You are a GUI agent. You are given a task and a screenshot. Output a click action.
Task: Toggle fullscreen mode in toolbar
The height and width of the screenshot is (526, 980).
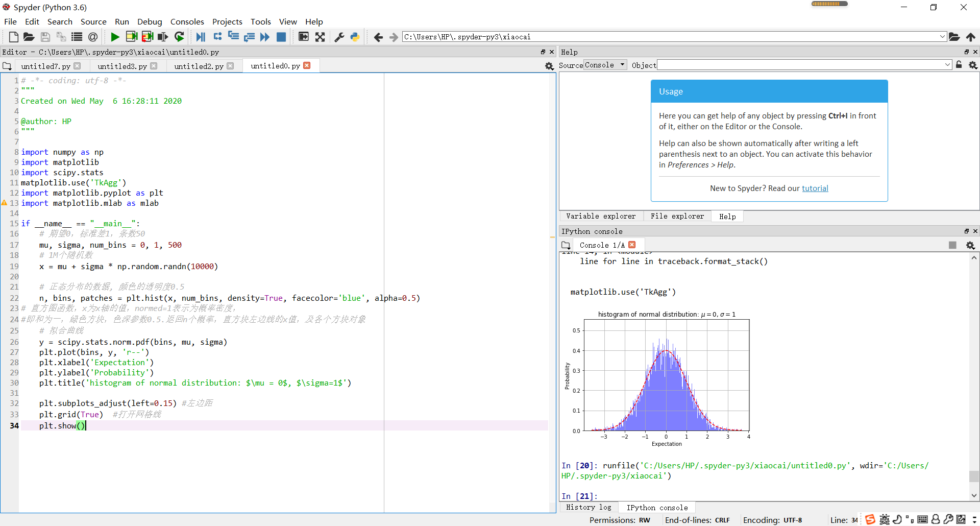(x=320, y=37)
